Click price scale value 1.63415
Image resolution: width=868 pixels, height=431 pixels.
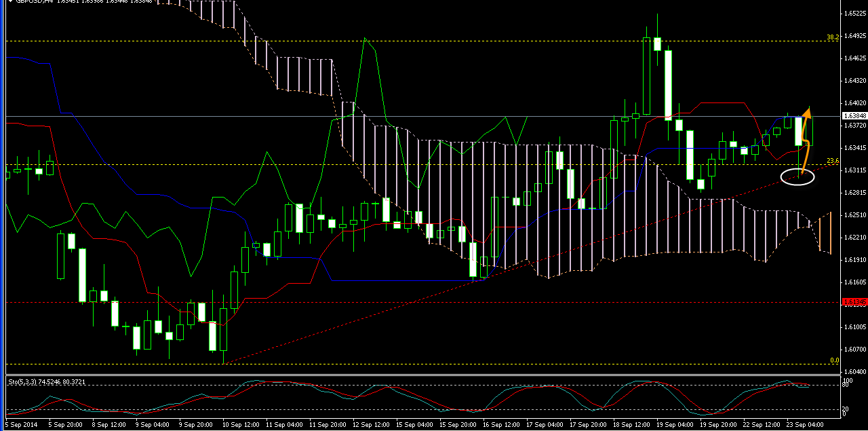[x=855, y=148]
